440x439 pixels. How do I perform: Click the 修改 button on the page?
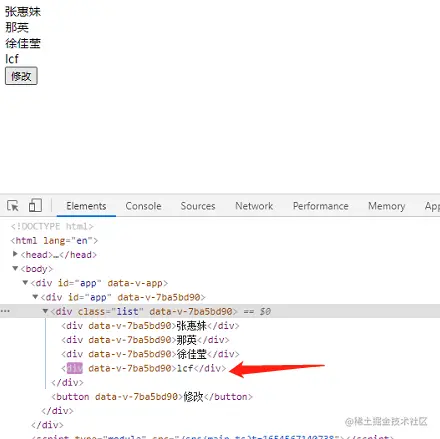click(21, 76)
